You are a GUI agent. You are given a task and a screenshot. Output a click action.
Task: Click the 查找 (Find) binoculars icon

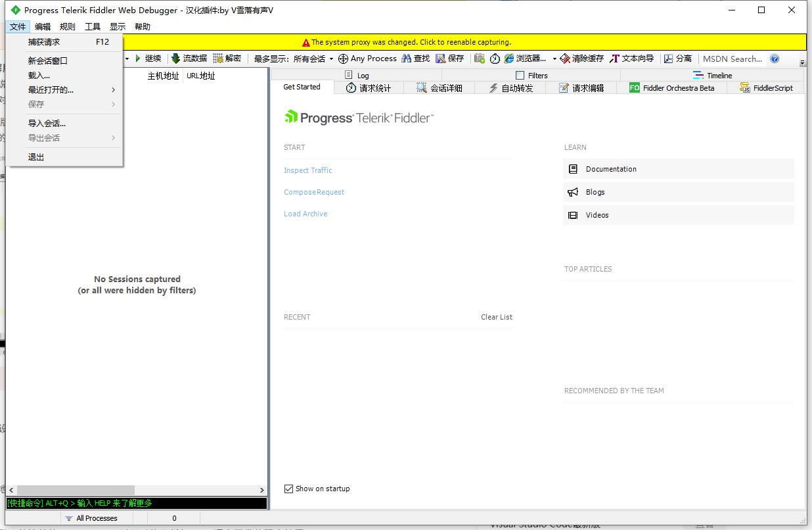pos(407,59)
